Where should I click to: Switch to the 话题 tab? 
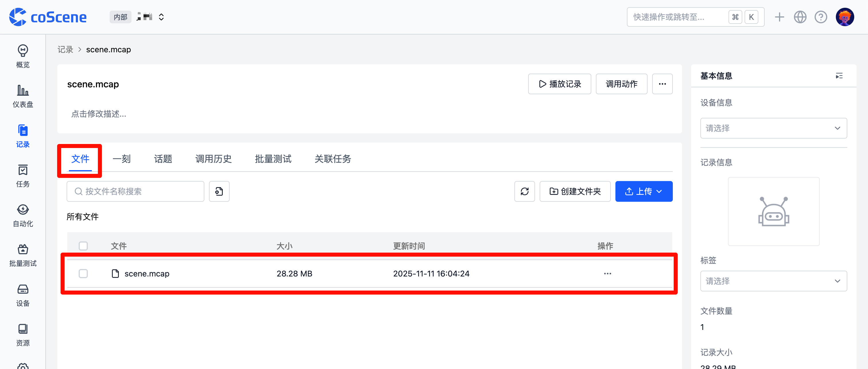[163, 159]
